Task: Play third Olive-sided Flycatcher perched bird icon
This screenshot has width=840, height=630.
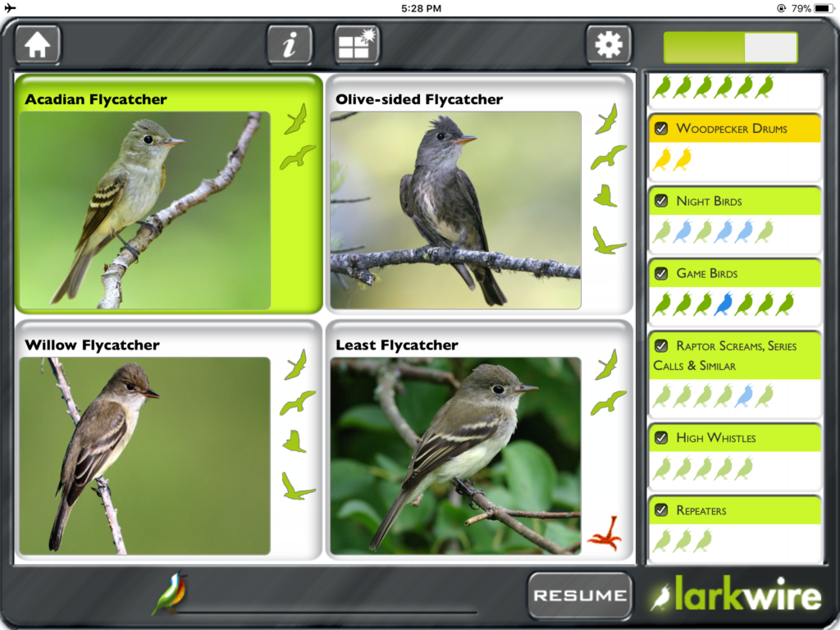Action: [x=605, y=195]
